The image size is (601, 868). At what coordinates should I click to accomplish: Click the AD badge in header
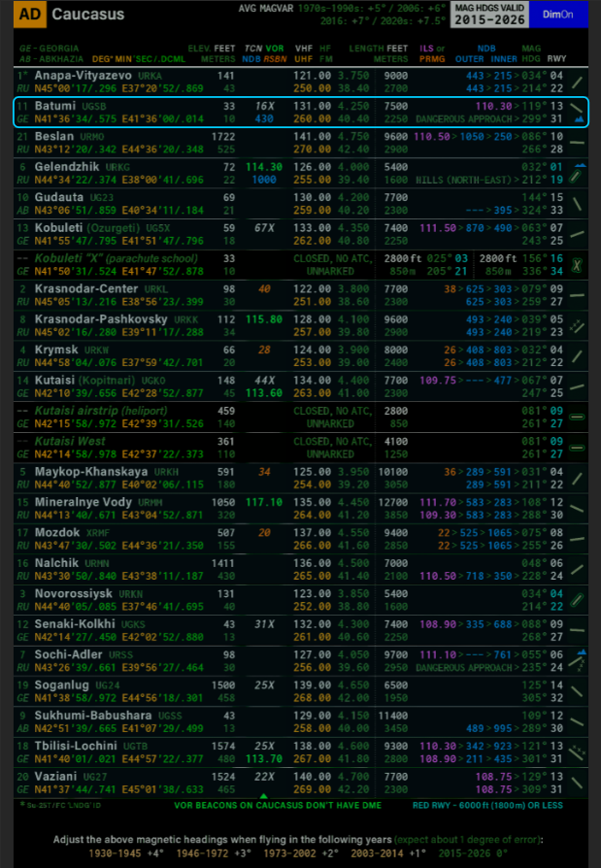31,16
